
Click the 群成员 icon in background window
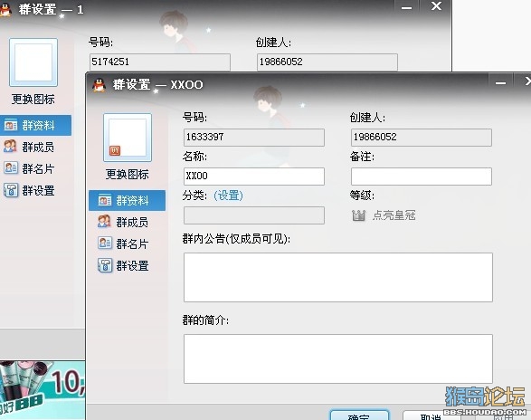point(10,147)
